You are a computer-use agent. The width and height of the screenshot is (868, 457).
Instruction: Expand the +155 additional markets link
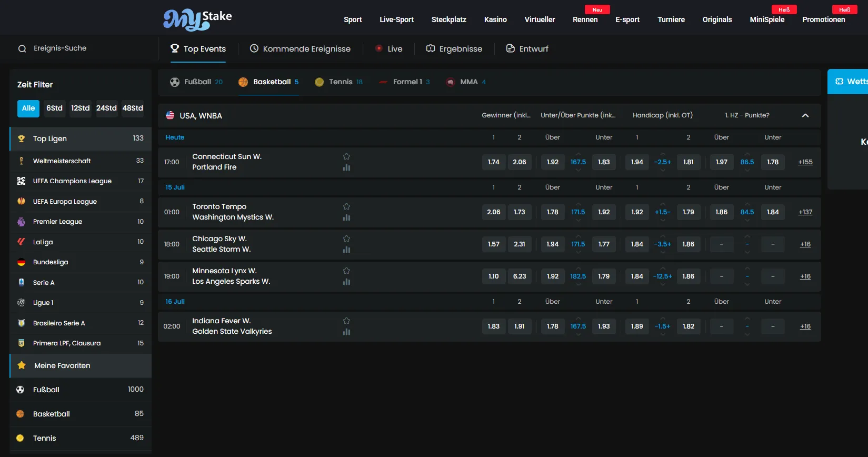(805, 162)
